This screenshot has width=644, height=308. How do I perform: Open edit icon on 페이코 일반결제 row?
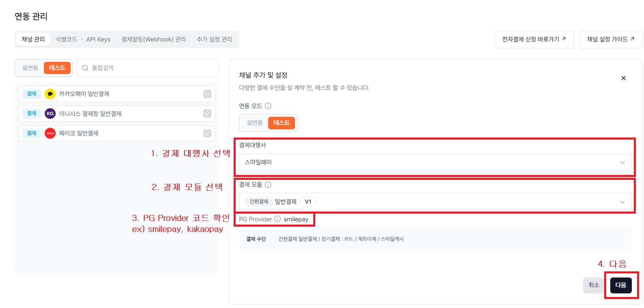coord(207,133)
